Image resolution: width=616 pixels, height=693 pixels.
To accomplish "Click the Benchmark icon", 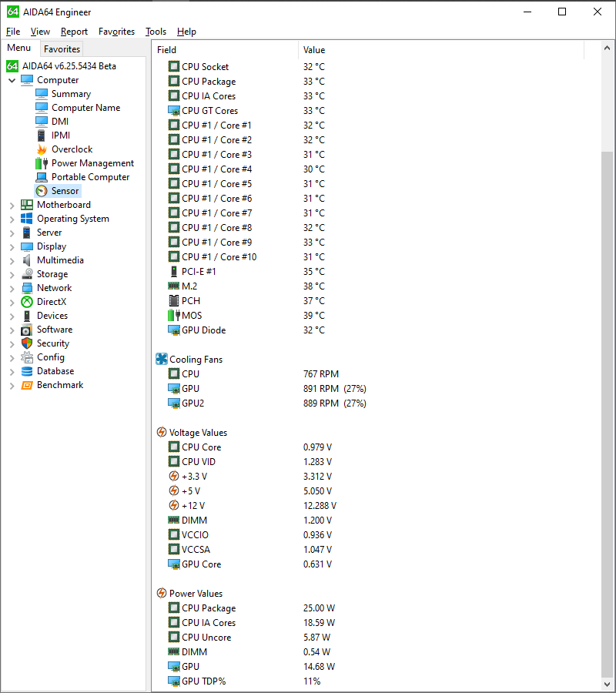I will tap(27, 385).
